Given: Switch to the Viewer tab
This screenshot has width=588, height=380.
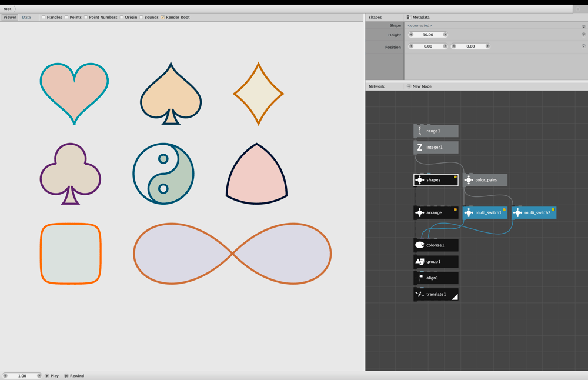Looking at the screenshot, I should pyautogui.click(x=10, y=17).
